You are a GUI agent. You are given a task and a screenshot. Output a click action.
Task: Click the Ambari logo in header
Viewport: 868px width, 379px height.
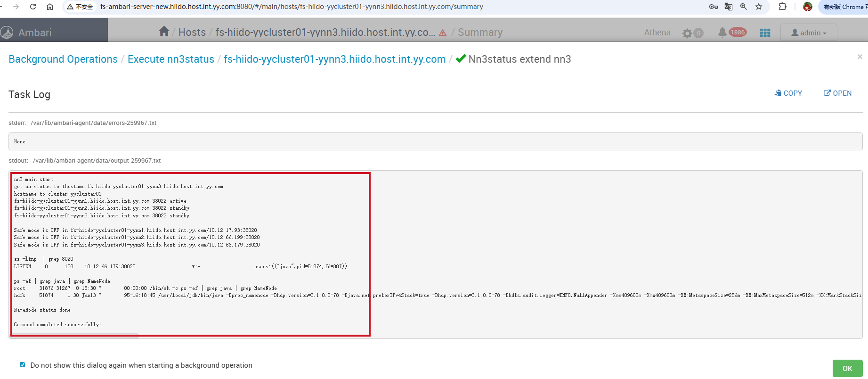[x=26, y=33]
